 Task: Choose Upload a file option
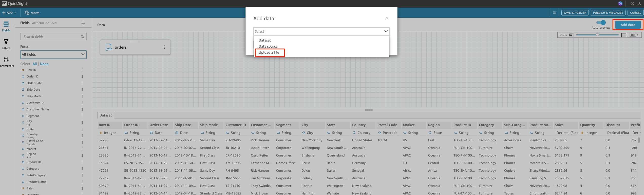pyautogui.click(x=269, y=52)
